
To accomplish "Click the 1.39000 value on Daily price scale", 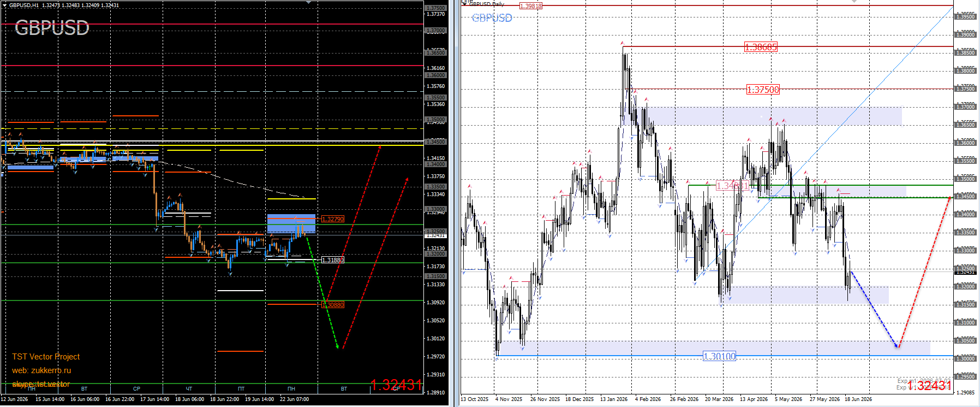I will (x=965, y=35).
